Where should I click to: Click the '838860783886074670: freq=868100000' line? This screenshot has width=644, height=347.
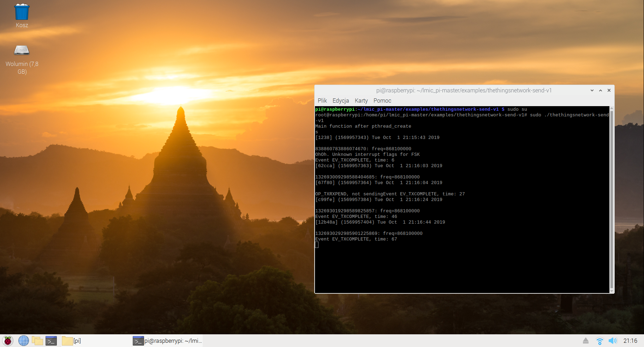pyautogui.click(x=363, y=149)
